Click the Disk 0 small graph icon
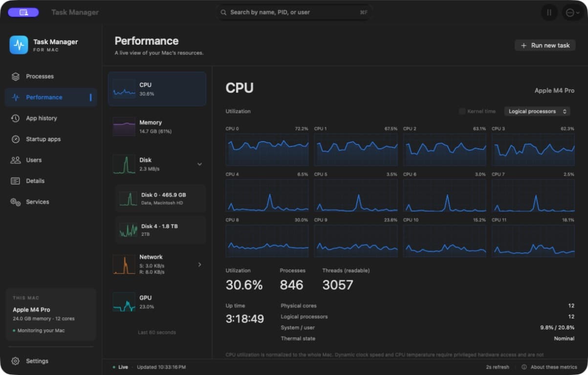 (129, 198)
